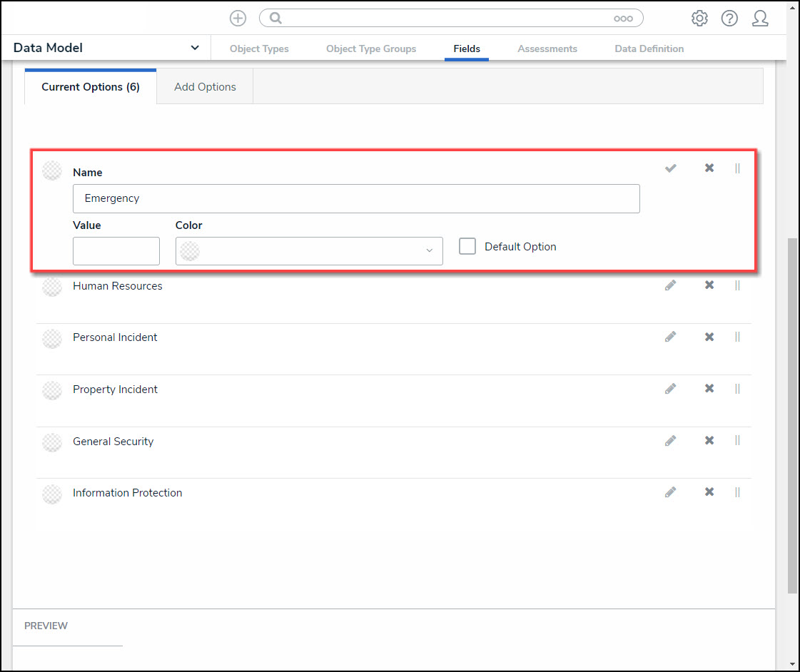The height and width of the screenshot is (672, 800).
Task: Delete the Personal Incident option
Action: coord(709,337)
